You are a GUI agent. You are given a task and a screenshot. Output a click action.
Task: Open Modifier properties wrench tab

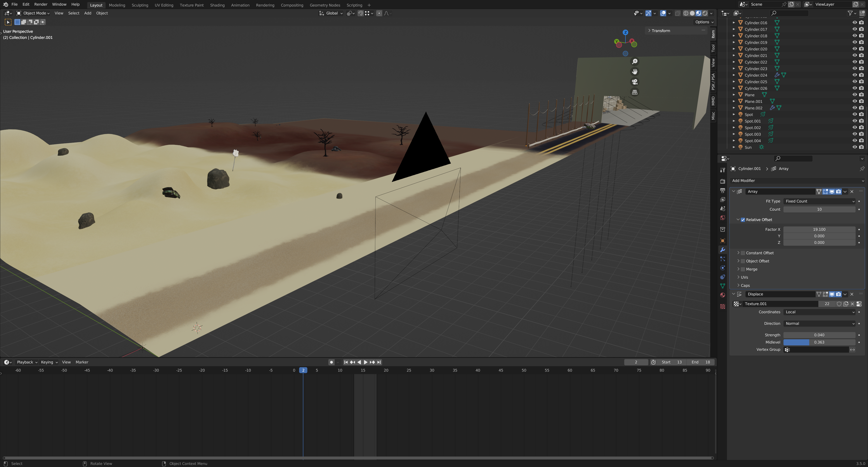coord(722,250)
